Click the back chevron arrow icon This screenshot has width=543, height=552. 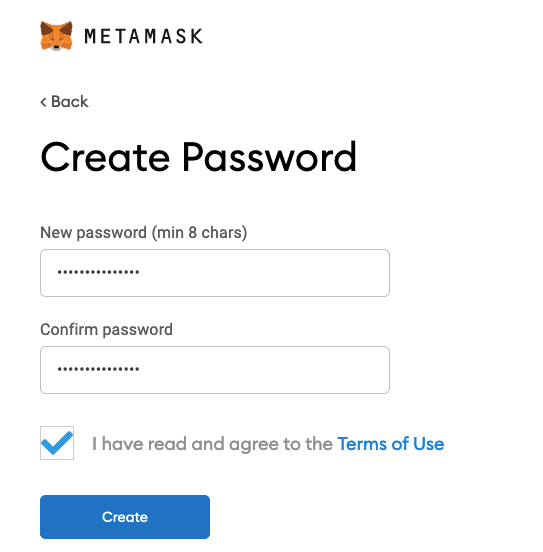click(x=43, y=102)
